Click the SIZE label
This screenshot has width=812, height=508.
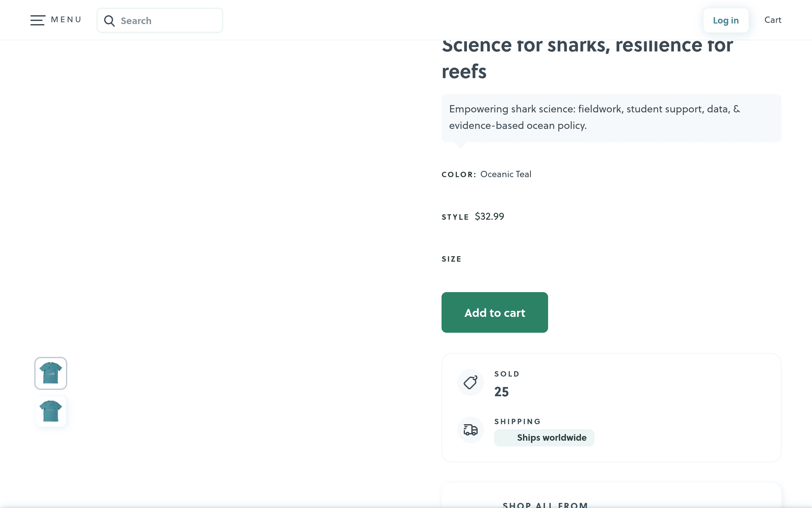pyautogui.click(x=451, y=259)
